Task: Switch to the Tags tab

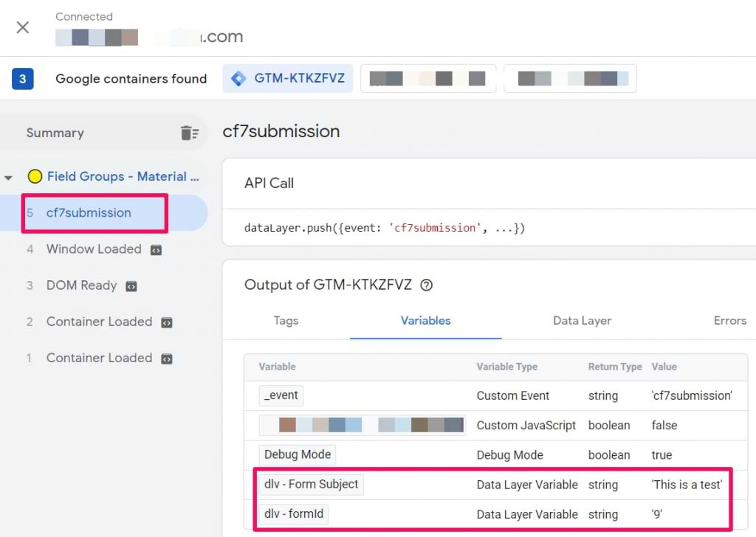Action: pos(286,321)
